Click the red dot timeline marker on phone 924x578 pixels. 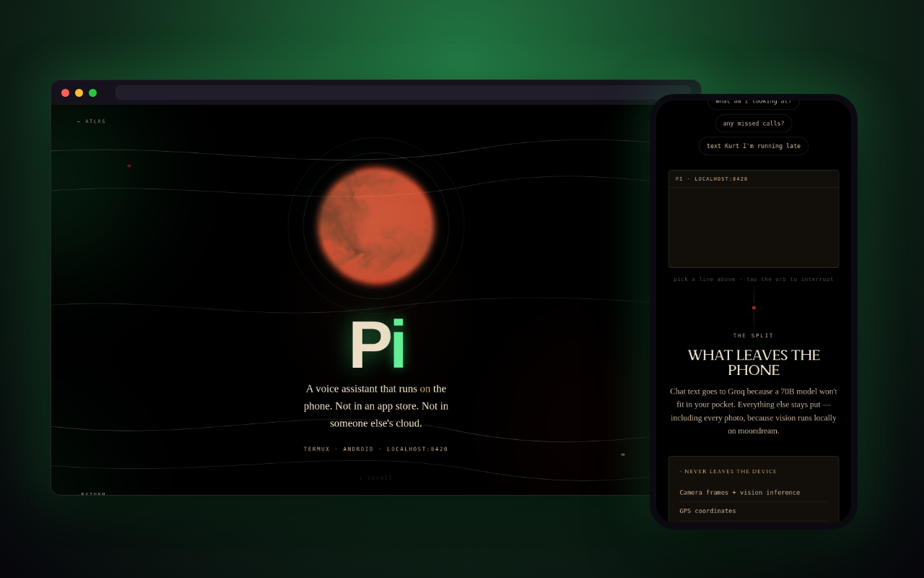click(754, 308)
